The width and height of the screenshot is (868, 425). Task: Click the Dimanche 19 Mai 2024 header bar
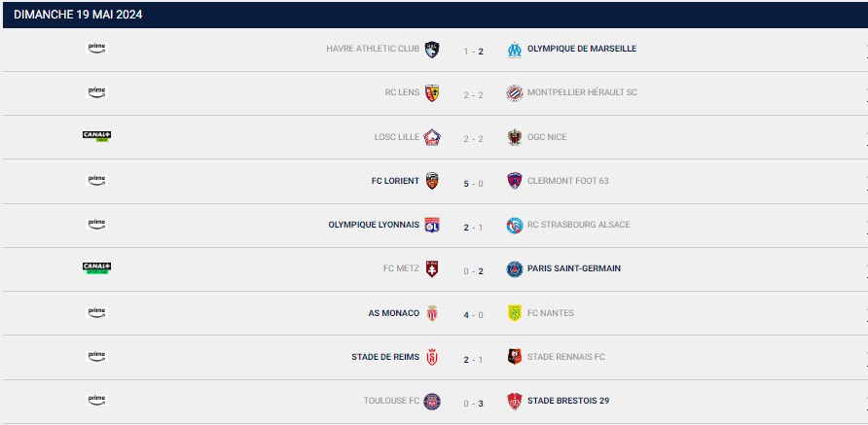point(435,15)
